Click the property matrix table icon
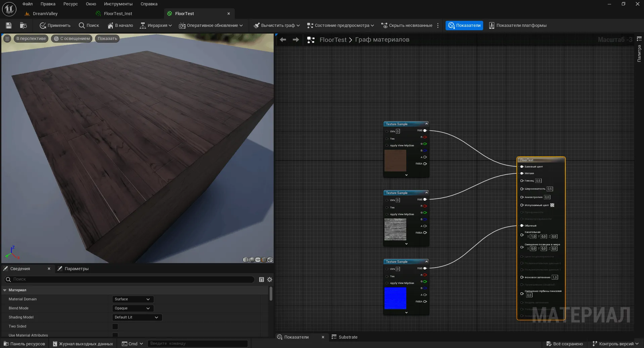The image size is (644, 348). coord(262,280)
